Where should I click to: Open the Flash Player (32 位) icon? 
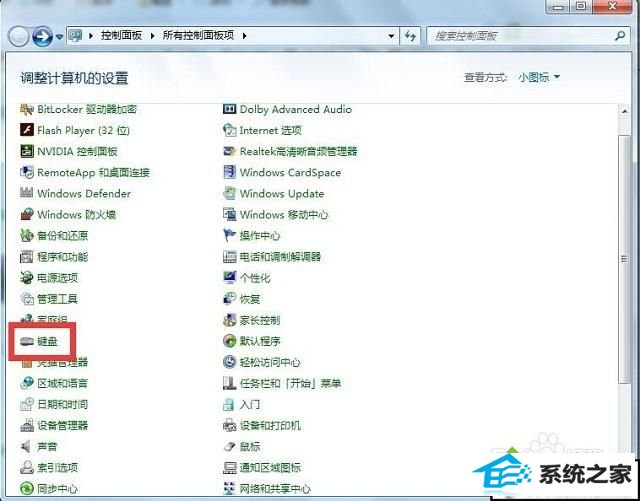(27, 130)
